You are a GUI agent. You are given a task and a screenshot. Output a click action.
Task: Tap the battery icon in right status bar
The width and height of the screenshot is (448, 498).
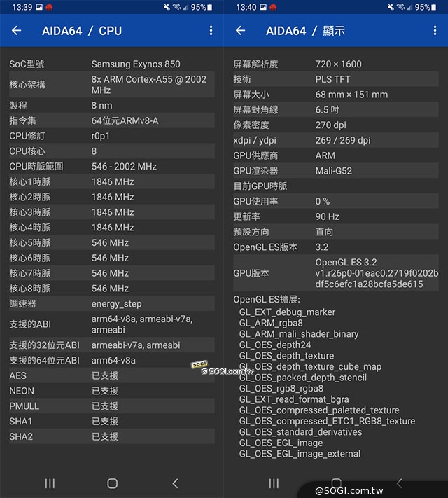pyautogui.click(x=434, y=7)
